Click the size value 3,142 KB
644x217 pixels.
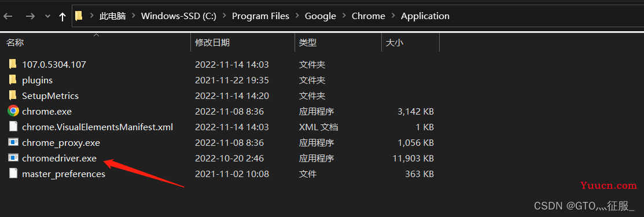tap(415, 111)
